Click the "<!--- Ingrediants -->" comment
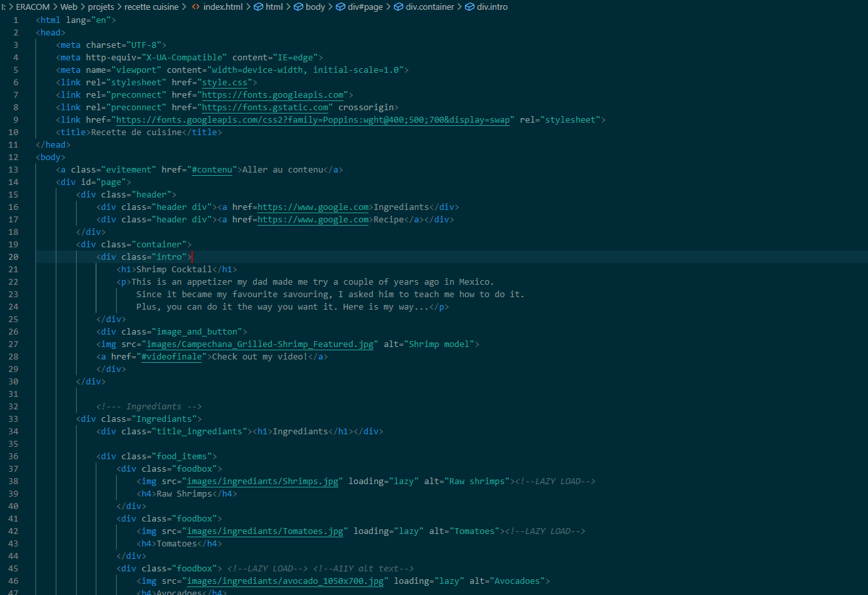Image resolution: width=868 pixels, height=595 pixels. 149,407
